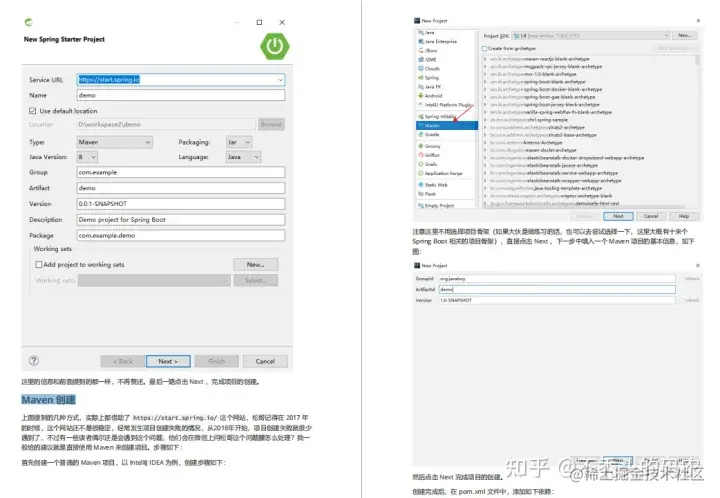Image resolution: width=720 pixels, height=498 pixels.
Task: Click Artifact field in Spring Starter dialog
Action: click(x=181, y=188)
